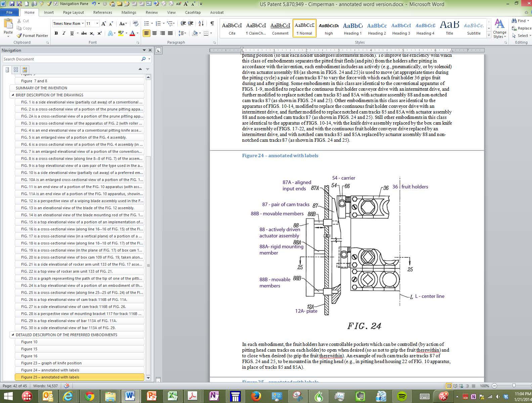Image resolution: width=532 pixels, height=403 pixels.
Task: Click Grow Font icon
Action: coord(104,24)
